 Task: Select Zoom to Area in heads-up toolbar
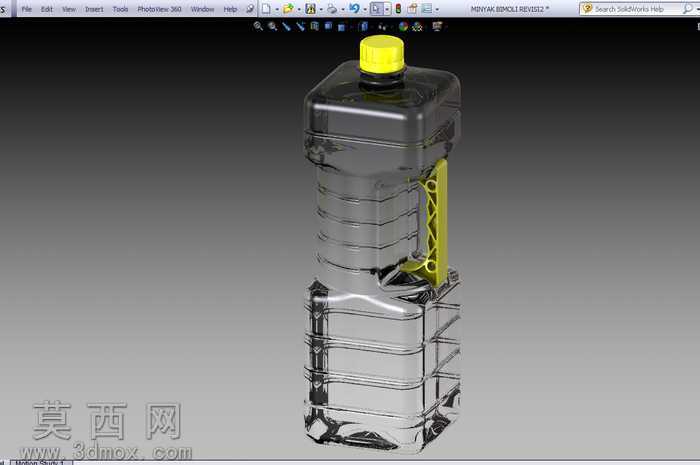pos(272,26)
